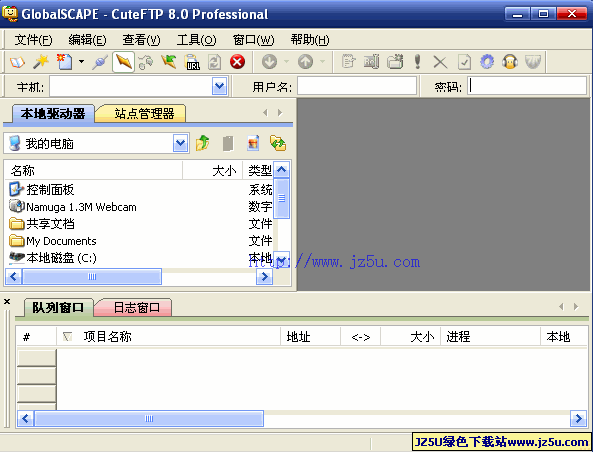
Task: Click the grey shield toolbar icon
Action: click(533, 62)
